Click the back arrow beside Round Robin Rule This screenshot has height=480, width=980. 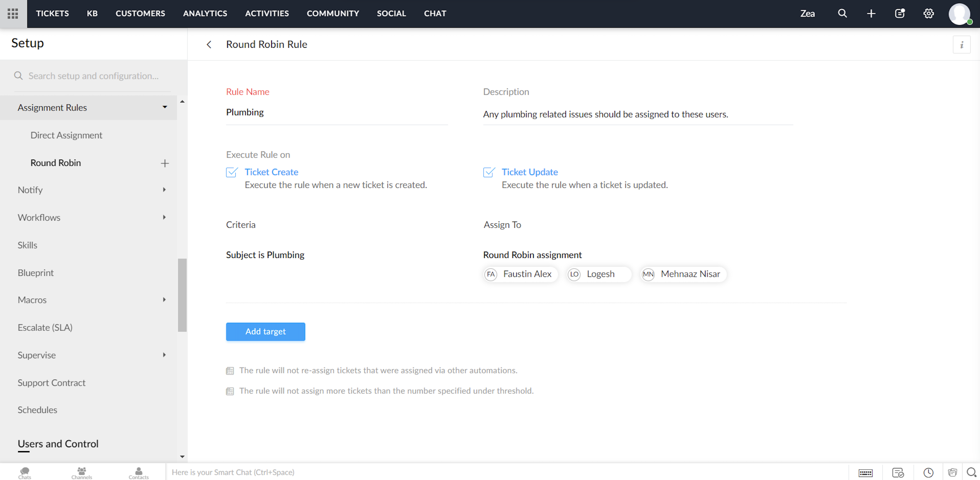pyautogui.click(x=209, y=45)
